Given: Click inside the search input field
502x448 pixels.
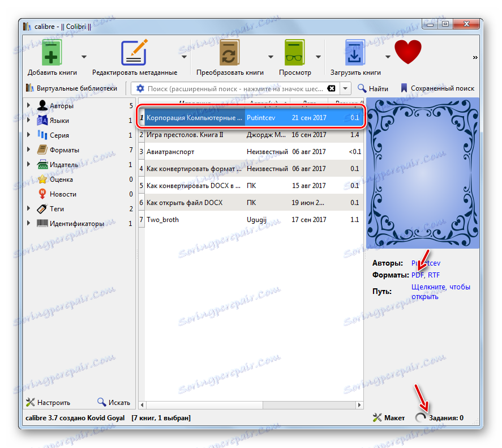Looking at the screenshot, I should (x=235, y=88).
